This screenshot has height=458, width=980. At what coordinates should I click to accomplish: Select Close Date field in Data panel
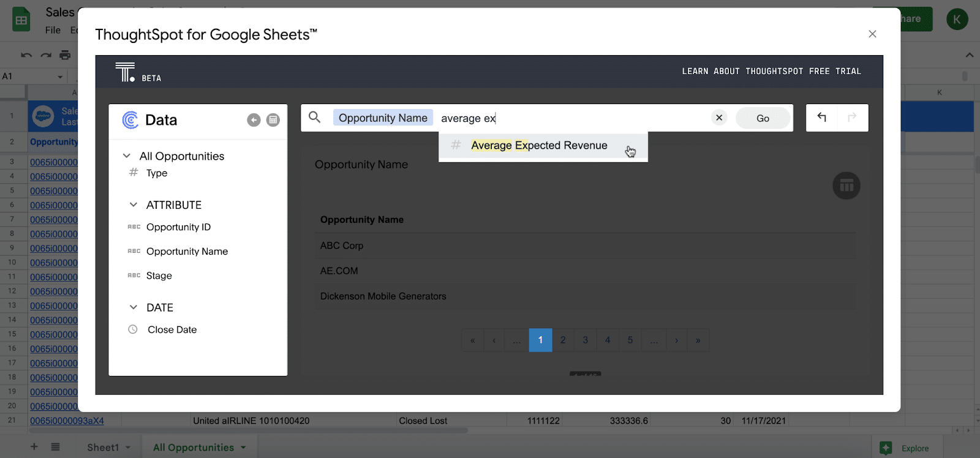(172, 329)
